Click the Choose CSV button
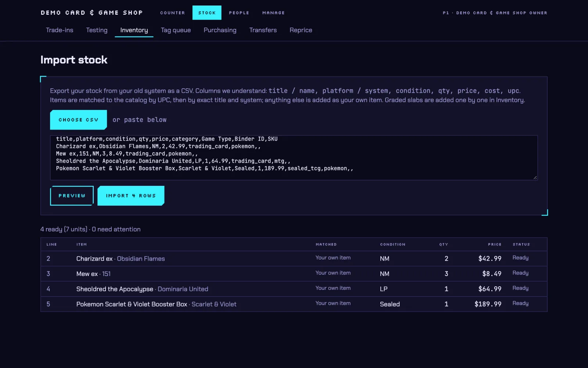This screenshot has height=368, width=588. tap(78, 120)
